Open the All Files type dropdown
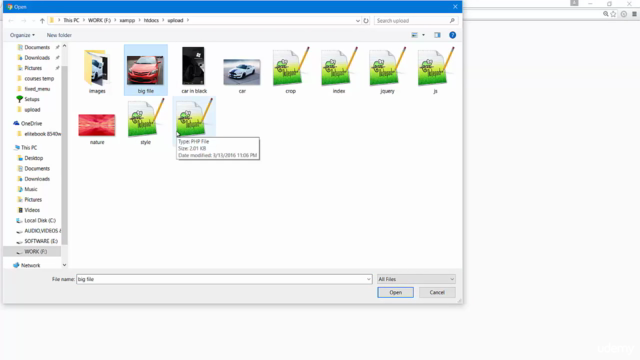This screenshot has height=360, width=640. (416, 279)
